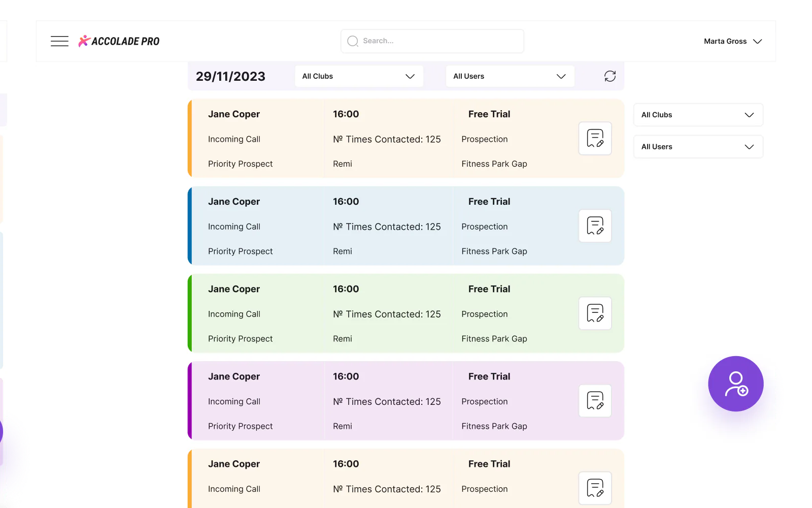
Task: Click Prospection on the purple card
Action: 485,401
